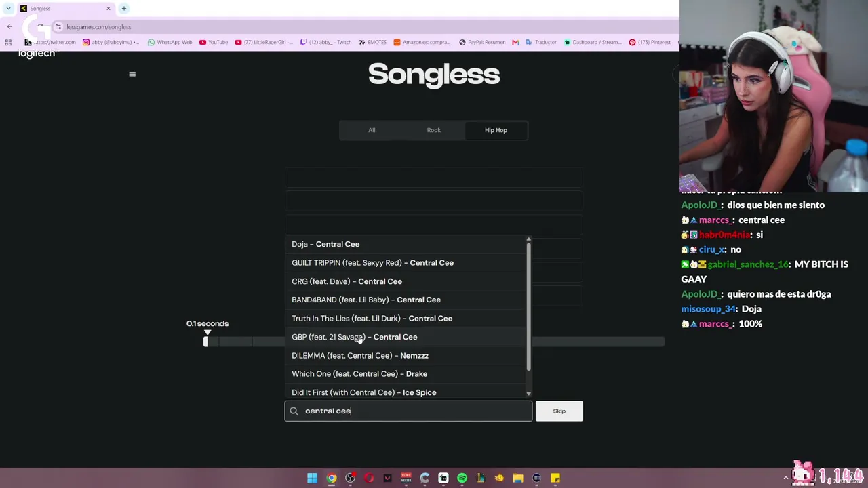Click the search magnifier icon
This screenshot has width=868, height=488.
point(294,411)
